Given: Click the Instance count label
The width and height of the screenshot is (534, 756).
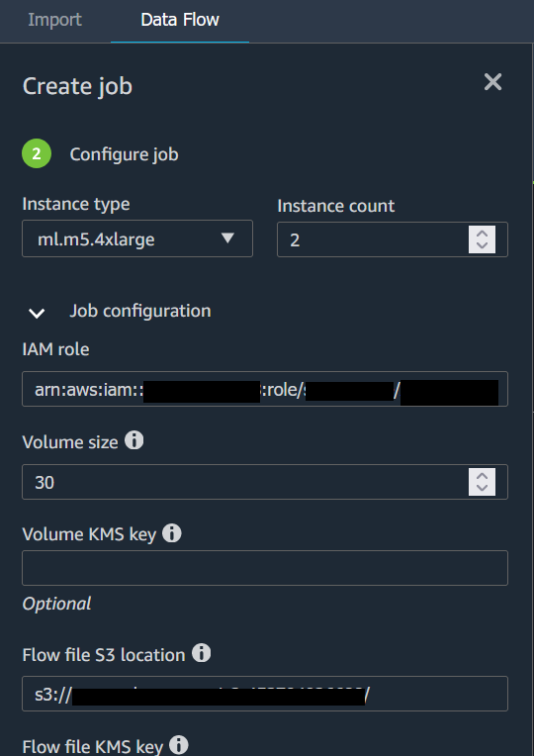Looking at the screenshot, I should click(x=336, y=206).
